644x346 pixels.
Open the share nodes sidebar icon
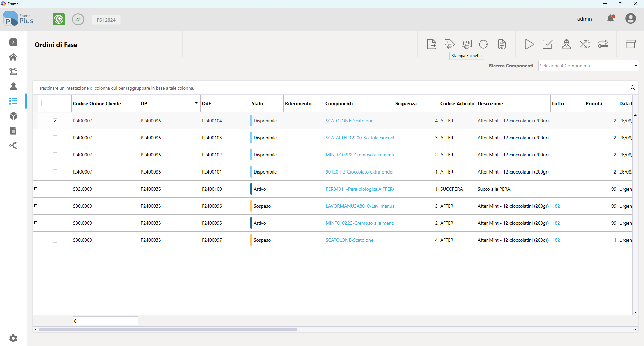pyautogui.click(x=13, y=145)
